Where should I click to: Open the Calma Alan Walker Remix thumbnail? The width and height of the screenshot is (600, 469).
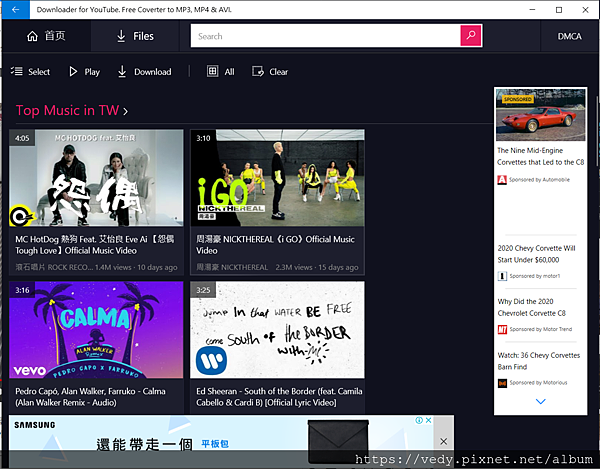[x=96, y=330]
